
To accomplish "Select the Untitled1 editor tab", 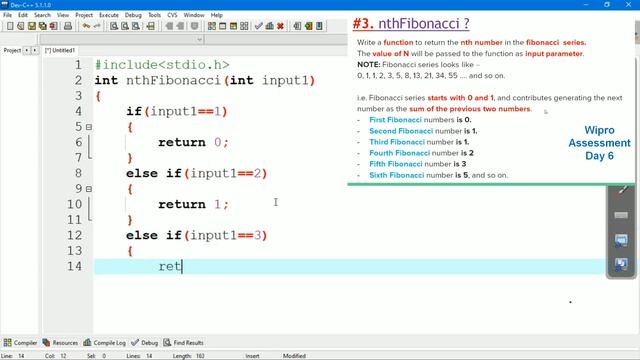I will coord(60,50).
